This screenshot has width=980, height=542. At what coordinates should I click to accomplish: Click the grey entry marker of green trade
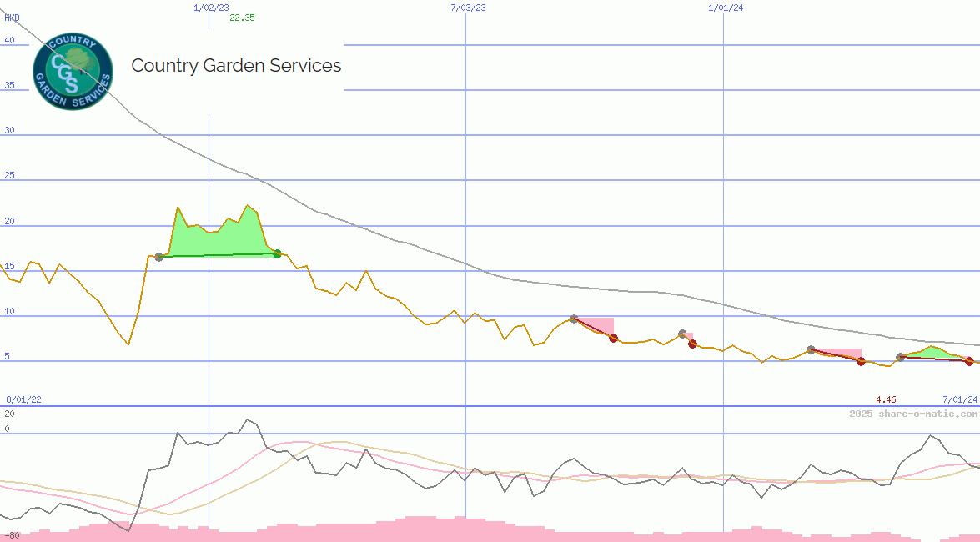coord(158,257)
